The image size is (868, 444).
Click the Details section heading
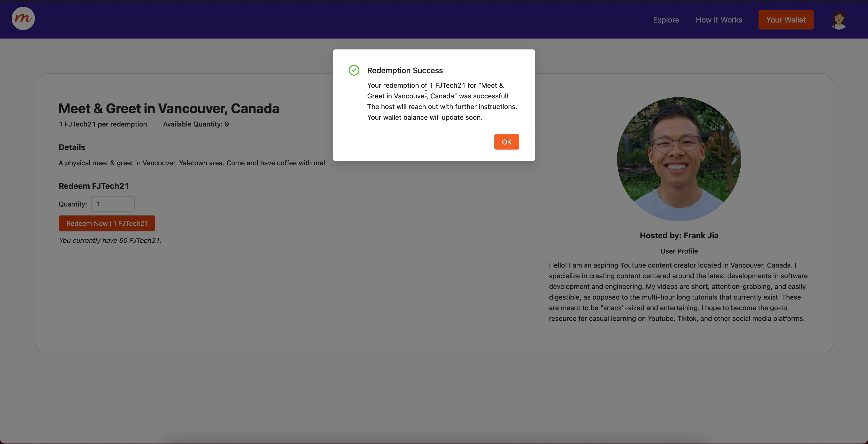(x=72, y=147)
